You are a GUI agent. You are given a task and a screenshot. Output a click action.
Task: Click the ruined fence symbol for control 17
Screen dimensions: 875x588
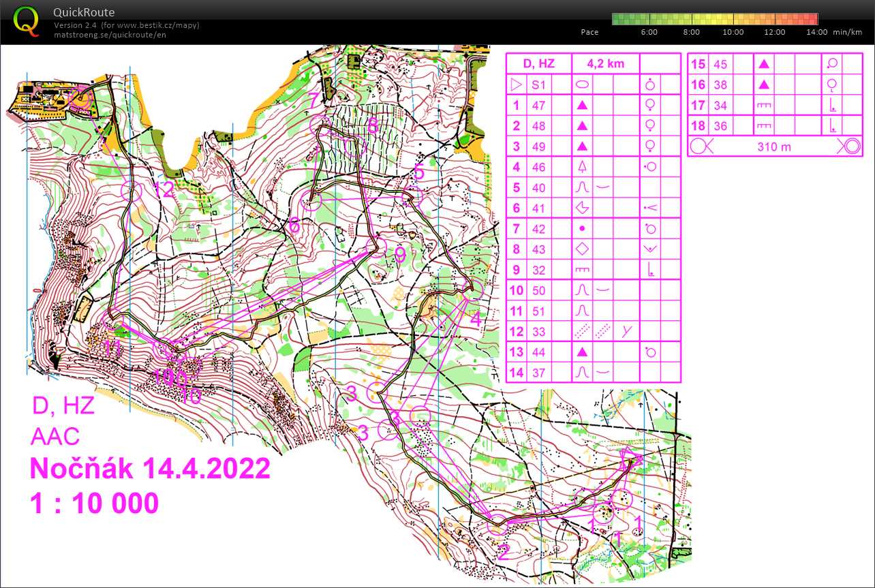coord(764,105)
